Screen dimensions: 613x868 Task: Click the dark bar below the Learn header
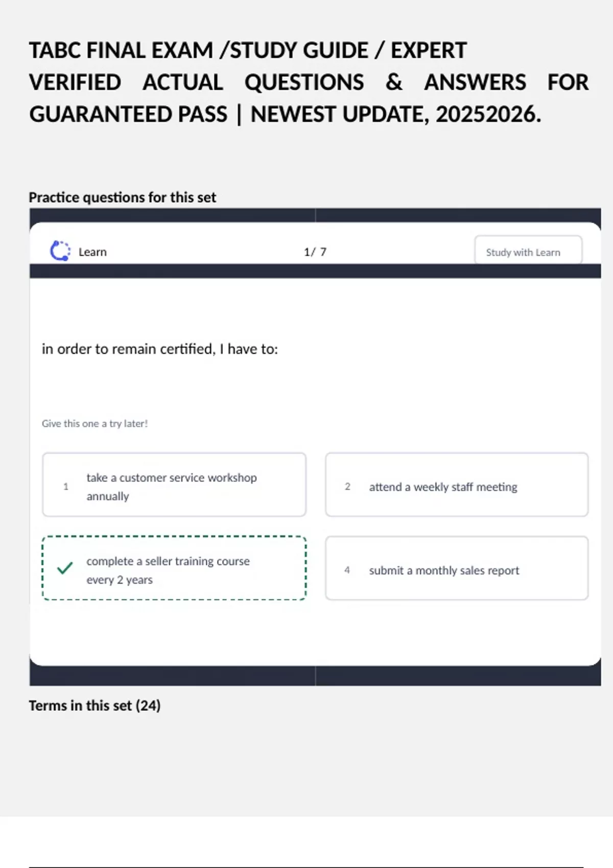[x=315, y=271]
